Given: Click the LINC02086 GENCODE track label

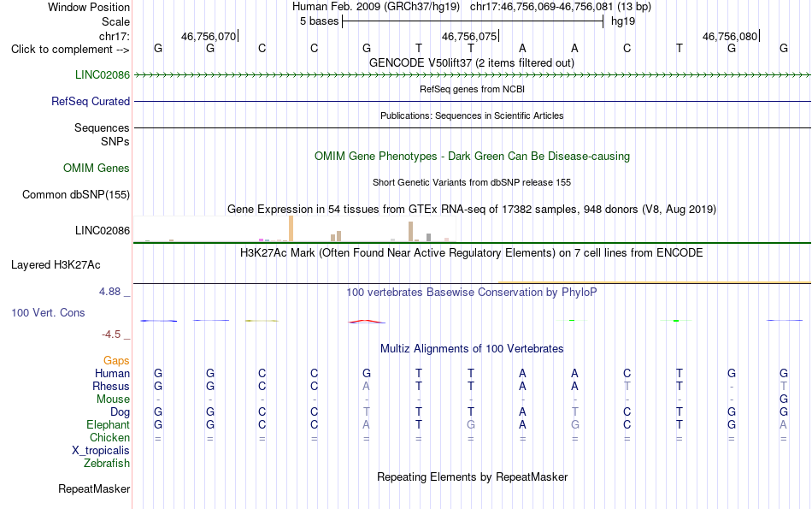Looking at the screenshot, I should click(x=102, y=74).
